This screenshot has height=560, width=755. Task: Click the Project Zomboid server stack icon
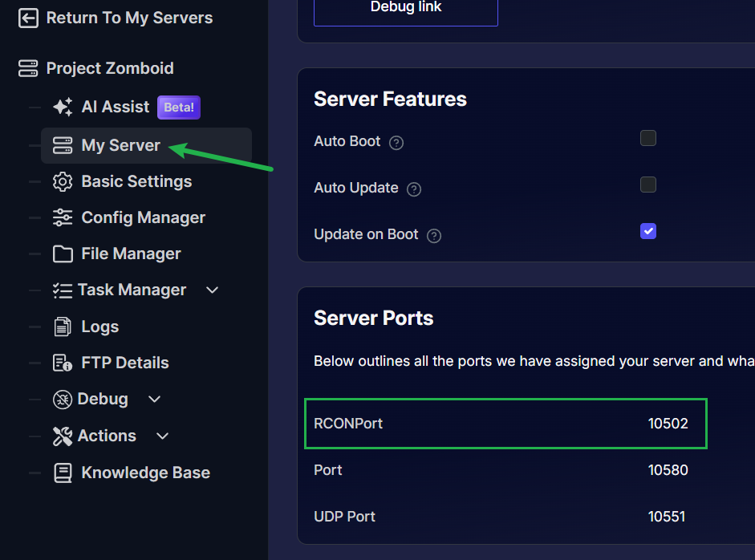[x=28, y=68]
